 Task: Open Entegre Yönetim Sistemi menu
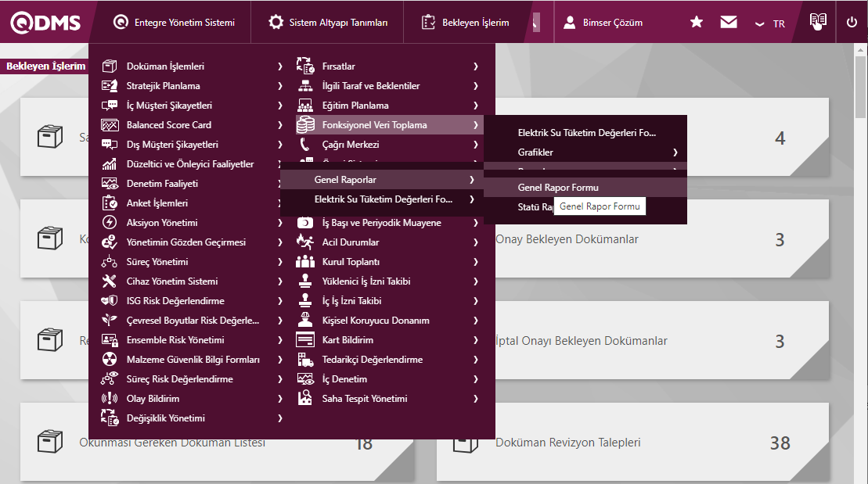(174, 23)
